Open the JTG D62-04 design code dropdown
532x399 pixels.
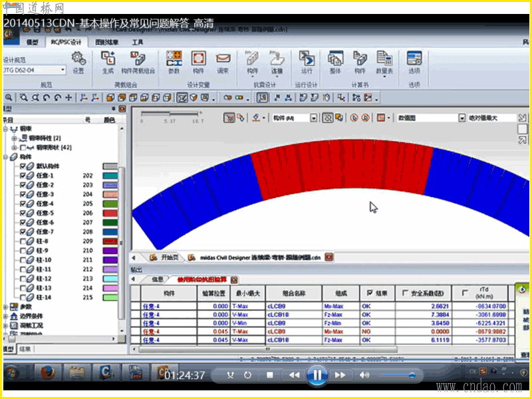[63, 70]
